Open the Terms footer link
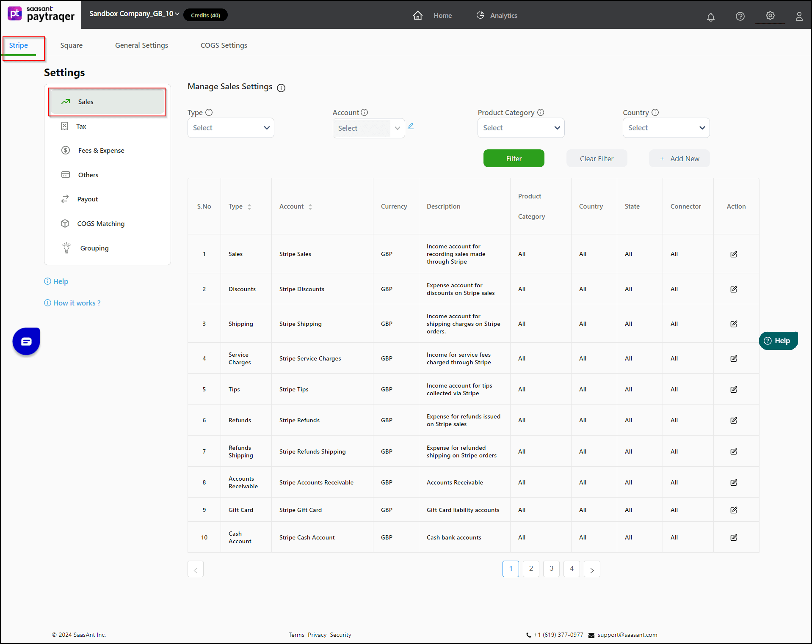The height and width of the screenshot is (644, 812). 296,635
